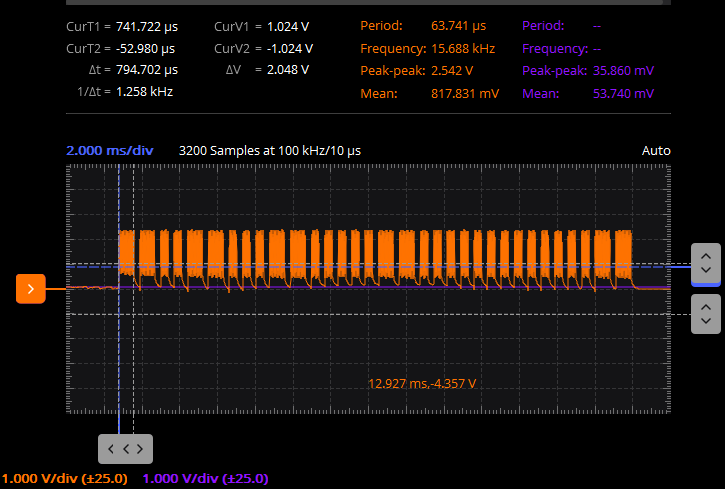Click the Auto trigger mode label
Image resolution: width=725 pixels, height=489 pixels.
(x=656, y=151)
